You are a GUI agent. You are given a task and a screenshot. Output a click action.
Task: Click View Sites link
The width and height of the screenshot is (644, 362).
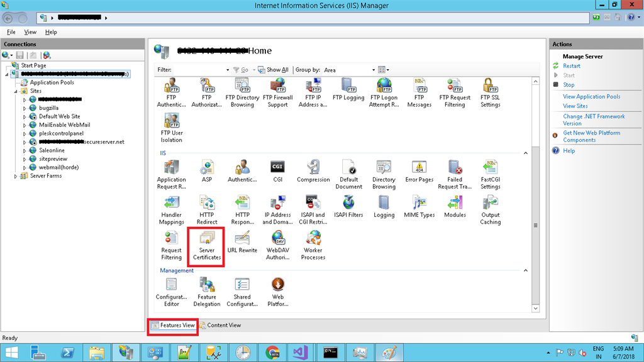point(575,106)
